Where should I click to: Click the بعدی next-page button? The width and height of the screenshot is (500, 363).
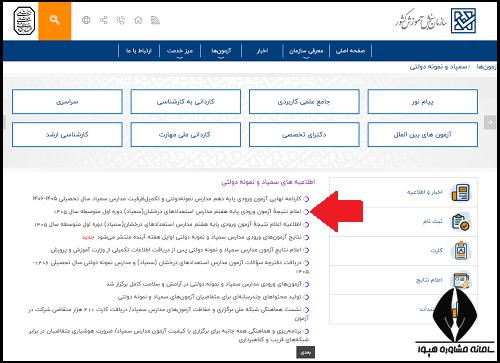click(305, 352)
